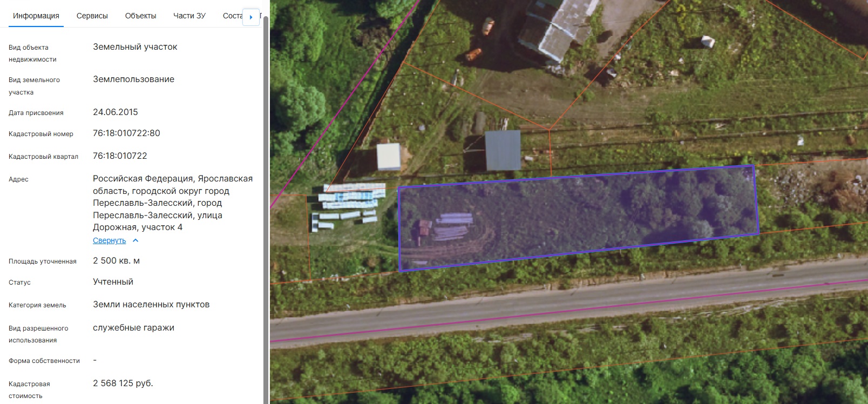This screenshot has height=404, width=868.
Task: Click the active Информация tab
Action: tap(36, 16)
